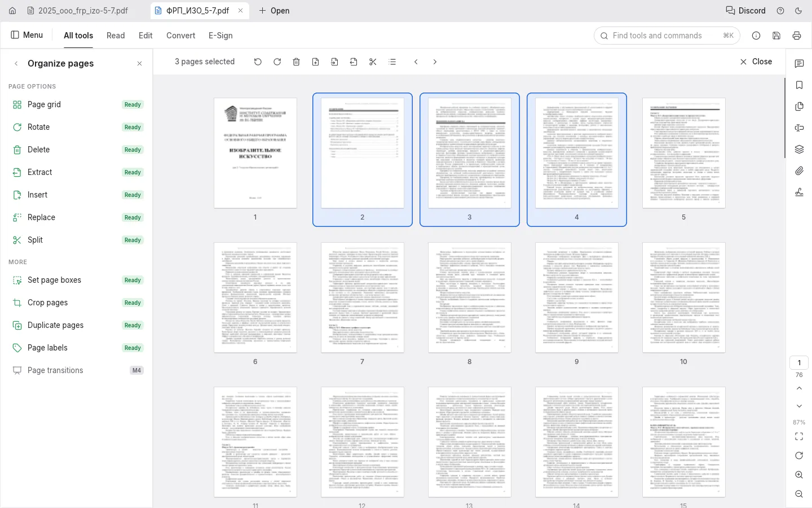Open the help question mark icon

780,11
